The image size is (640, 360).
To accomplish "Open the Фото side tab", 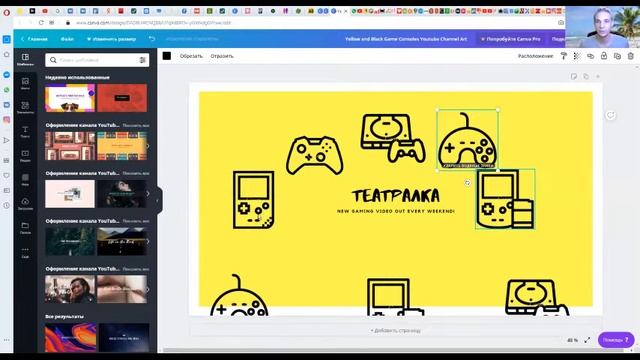I will pyautogui.click(x=25, y=83).
